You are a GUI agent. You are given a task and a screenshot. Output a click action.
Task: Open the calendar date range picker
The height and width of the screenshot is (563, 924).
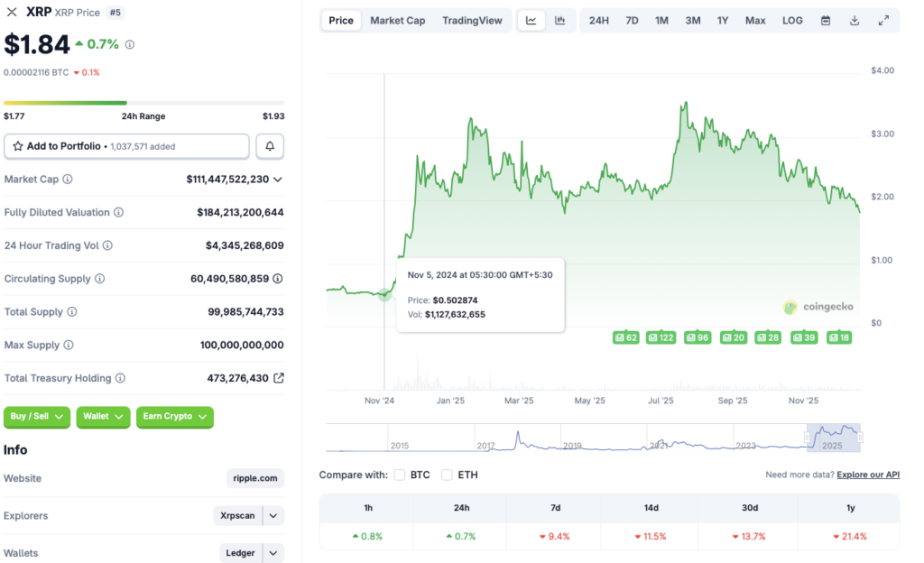coord(825,20)
